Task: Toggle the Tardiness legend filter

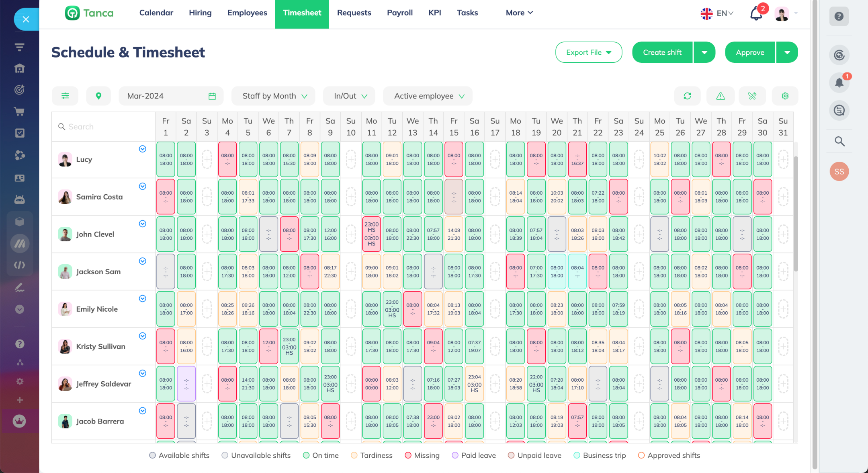Action: [371, 455]
